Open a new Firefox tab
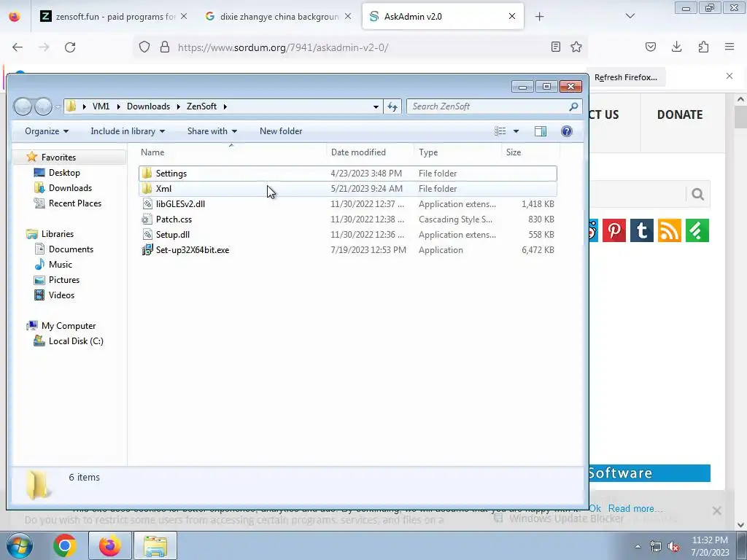747x560 pixels. tap(539, 17)
